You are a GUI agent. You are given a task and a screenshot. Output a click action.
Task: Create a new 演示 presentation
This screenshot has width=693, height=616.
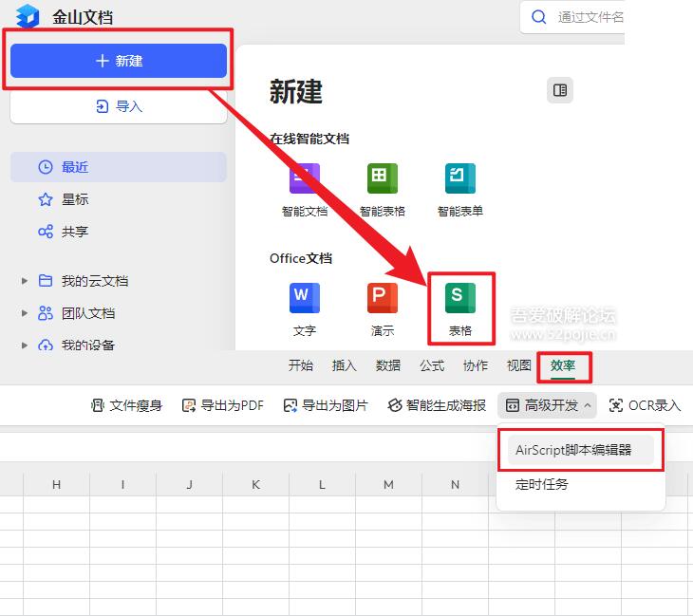383,309
